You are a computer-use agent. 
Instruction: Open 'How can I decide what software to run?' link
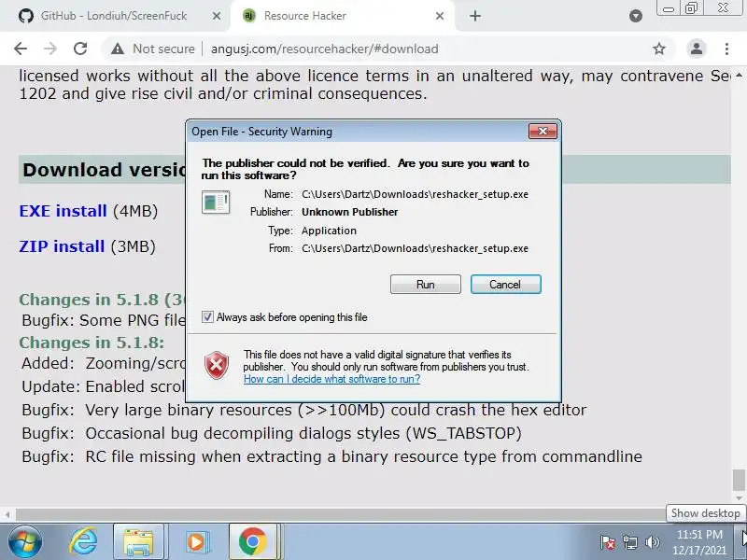(x=331, y=379)
